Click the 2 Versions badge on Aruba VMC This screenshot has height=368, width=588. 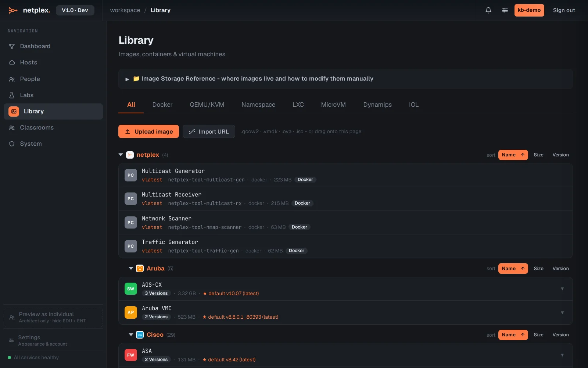[156, 317]
